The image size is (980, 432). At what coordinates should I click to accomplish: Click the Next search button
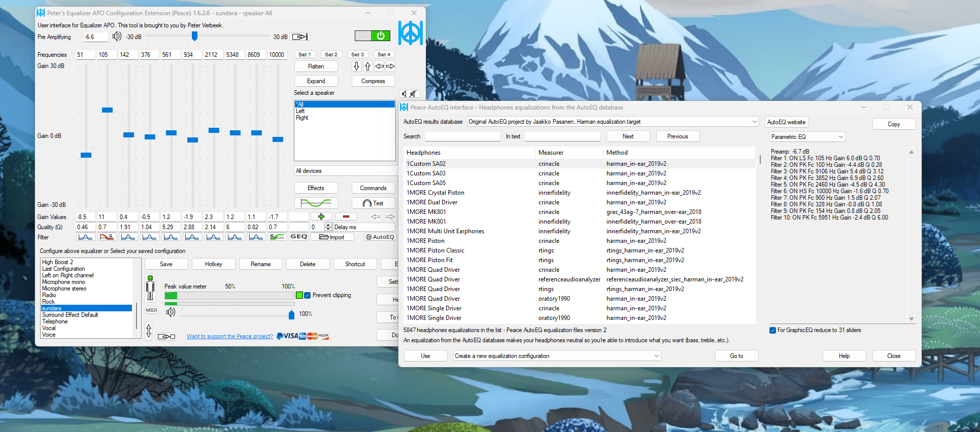[x=628, y=136]
